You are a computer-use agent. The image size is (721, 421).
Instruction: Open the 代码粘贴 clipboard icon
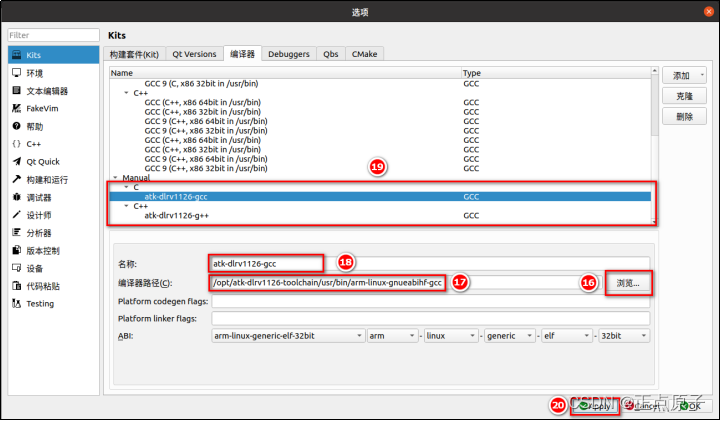point(17,286)
